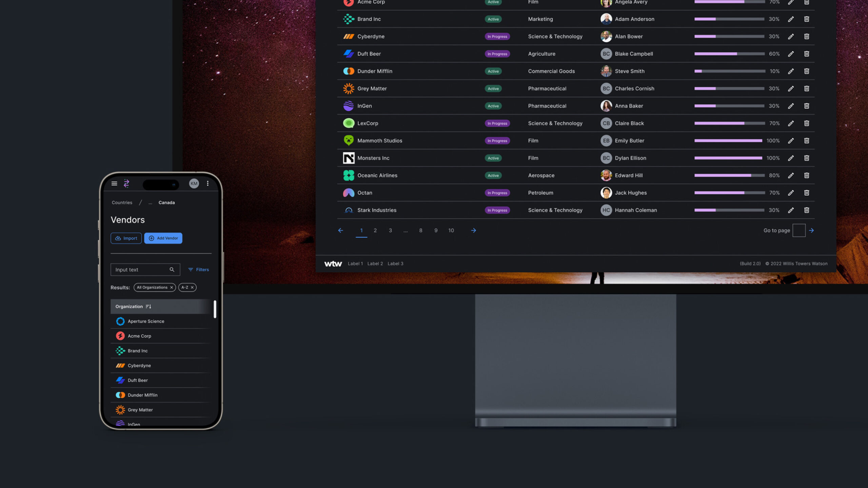Click the Adam Anderson avatar

point(606,19)
